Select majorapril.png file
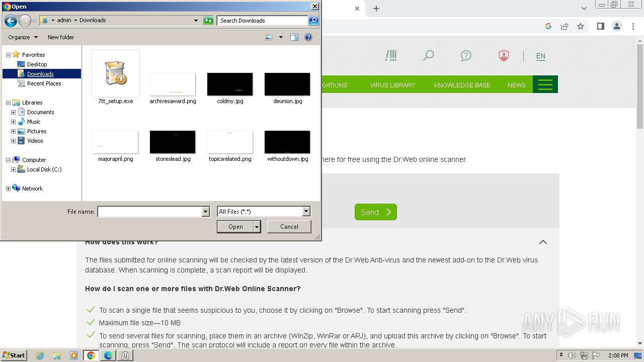 (116, 146)
